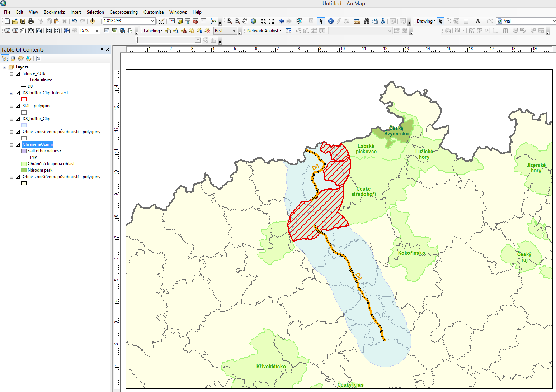Toggle D8_buffer_Clip_Intersect layer visibility

click(x=18, y=93)
